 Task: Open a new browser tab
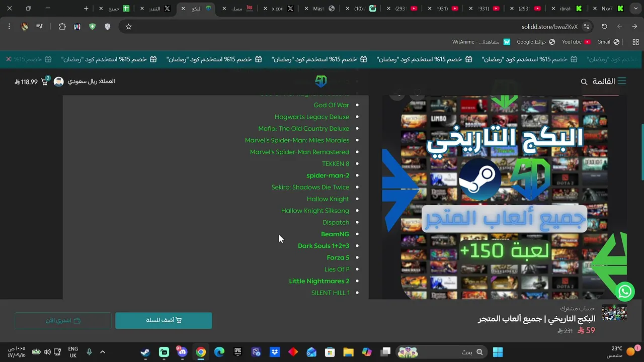click(86, 9)
